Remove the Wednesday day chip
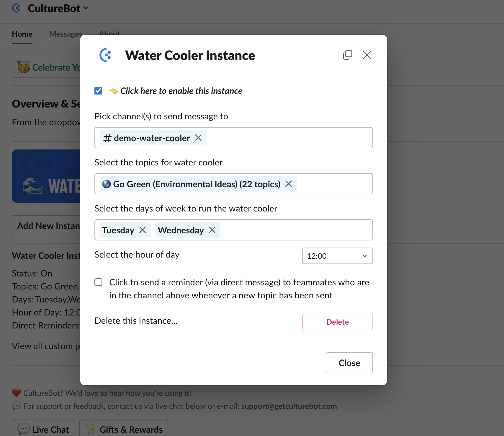 [x=212, y=230]
